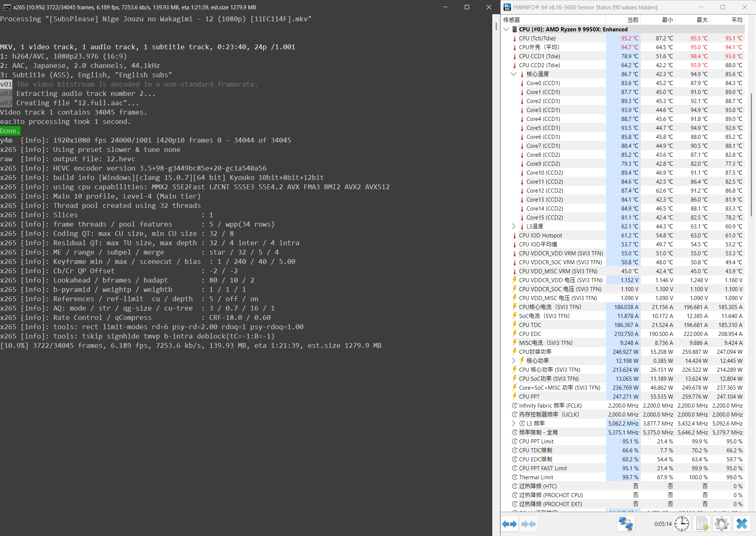
Task: Expand the L3 频率 frequency group
Action: tap(514, 423)
